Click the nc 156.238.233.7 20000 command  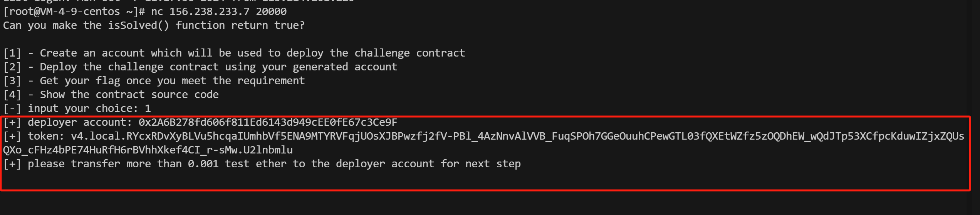(x=219, y=12)
